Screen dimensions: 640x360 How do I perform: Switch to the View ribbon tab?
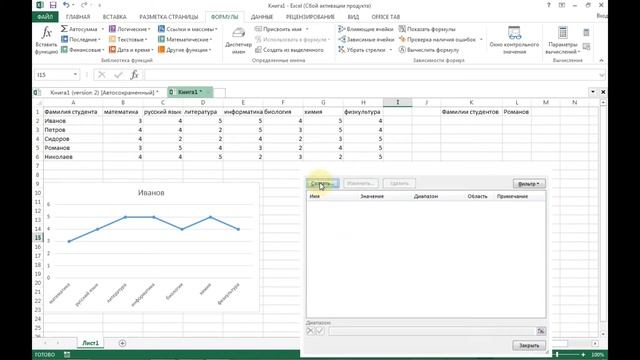pyautogui.click(x=353, y=17)
